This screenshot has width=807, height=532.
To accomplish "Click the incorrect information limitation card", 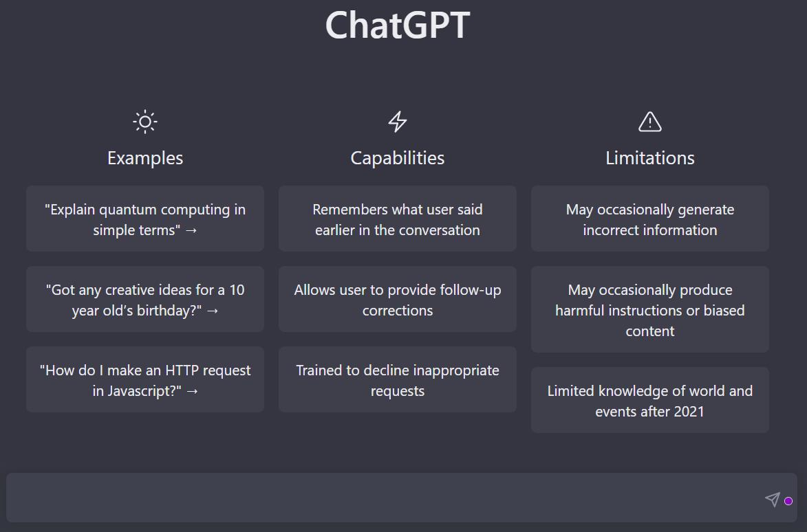I will coord(649,219).
